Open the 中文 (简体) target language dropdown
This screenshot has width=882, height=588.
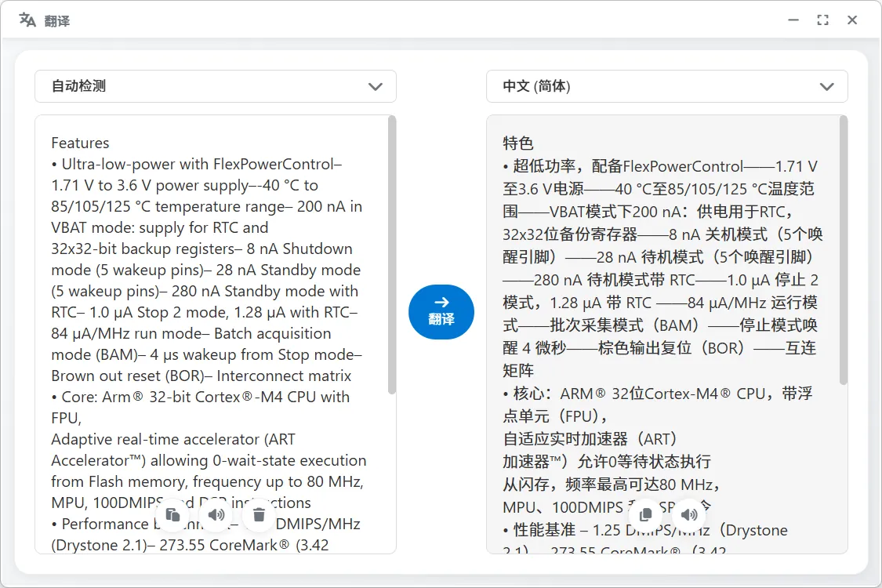(x=667, y=86)
